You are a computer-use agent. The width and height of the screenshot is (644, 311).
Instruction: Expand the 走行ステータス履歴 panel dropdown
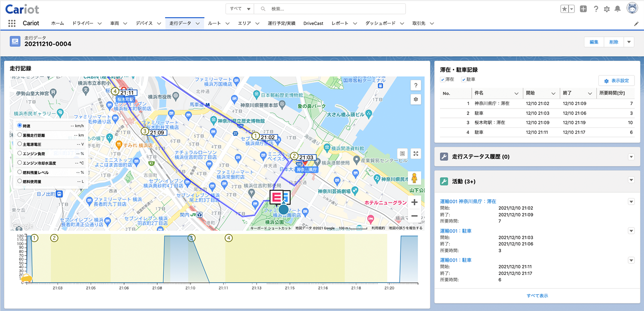631,157
